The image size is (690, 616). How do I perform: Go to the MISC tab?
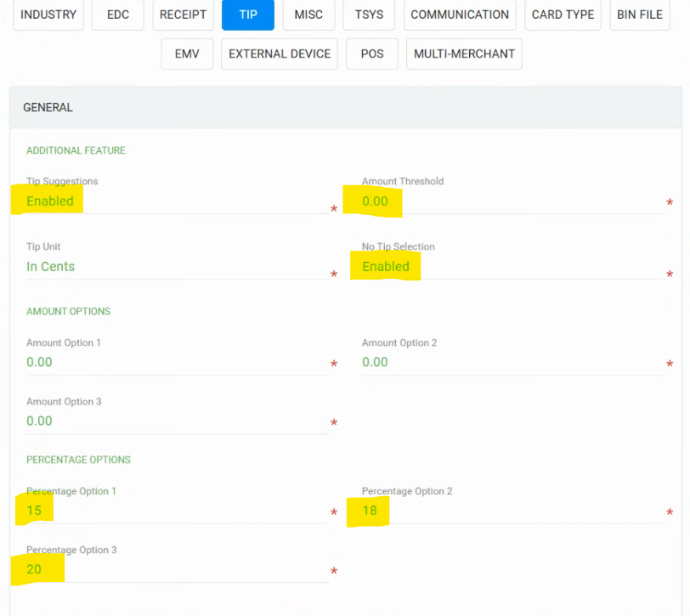click(x=308, y=14)
